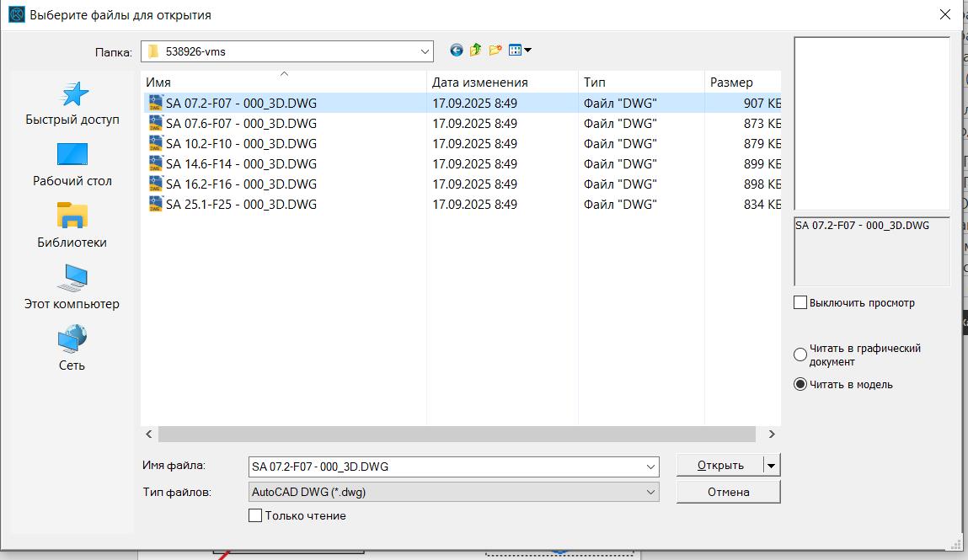This screenshot has width=968, height=560.
Task: Open the View menu icon
Action: coord(520,51)
